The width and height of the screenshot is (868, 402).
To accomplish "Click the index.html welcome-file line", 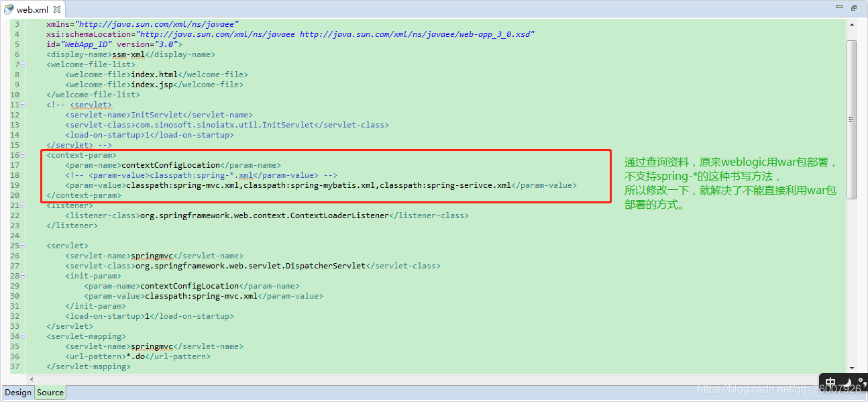I will (156, 74).
